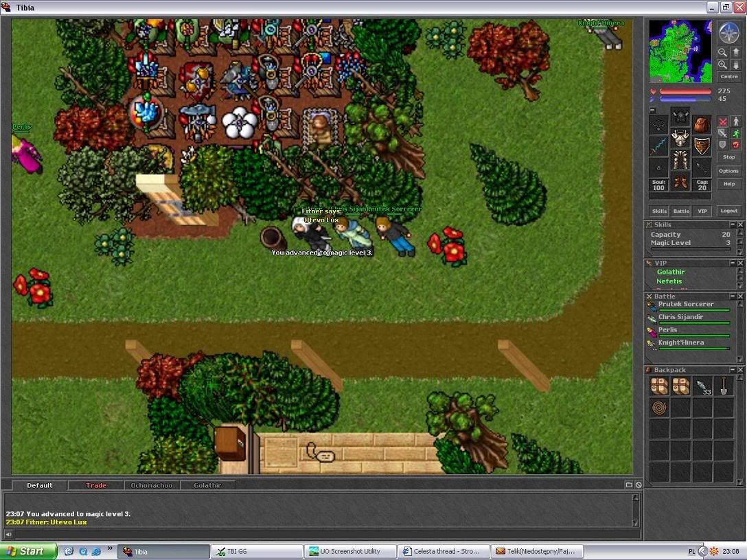747x560 pixels.
Task: Zoom in the minimap
Action: [x=723, y=65]
